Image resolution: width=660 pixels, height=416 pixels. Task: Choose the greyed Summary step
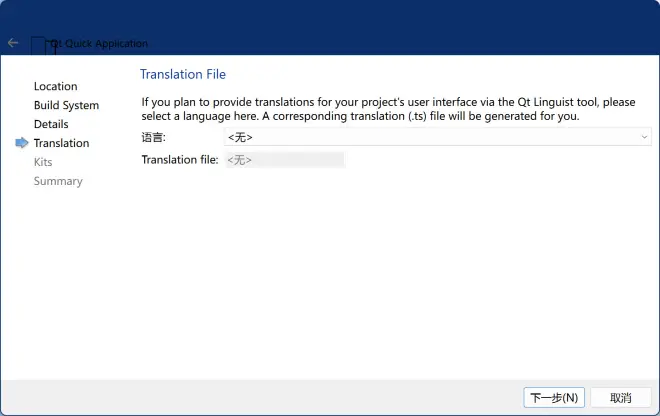point(58,181)
